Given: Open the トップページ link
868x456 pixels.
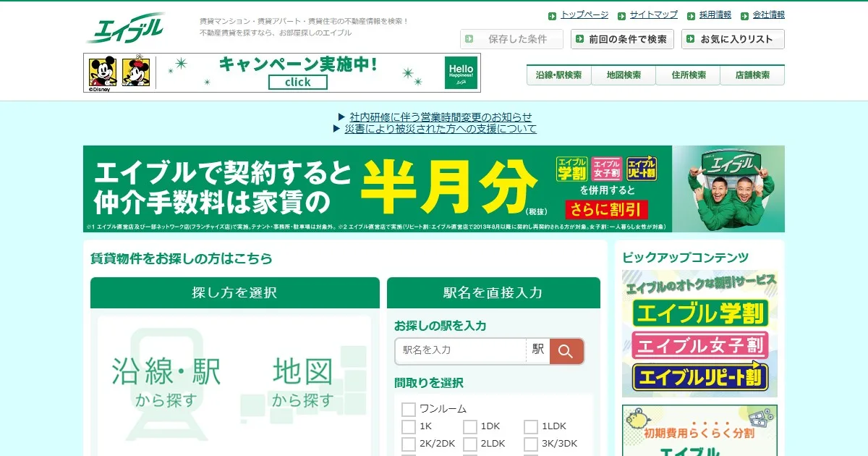Looking at the screenshot, I should click(x=584, y=14).
